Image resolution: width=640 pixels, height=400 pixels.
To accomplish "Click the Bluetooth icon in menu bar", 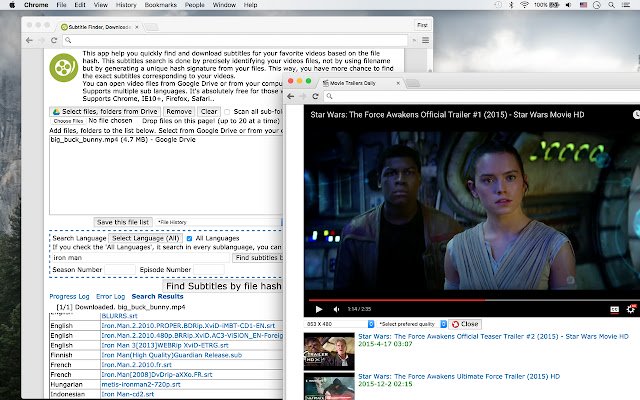I will 511,5.
